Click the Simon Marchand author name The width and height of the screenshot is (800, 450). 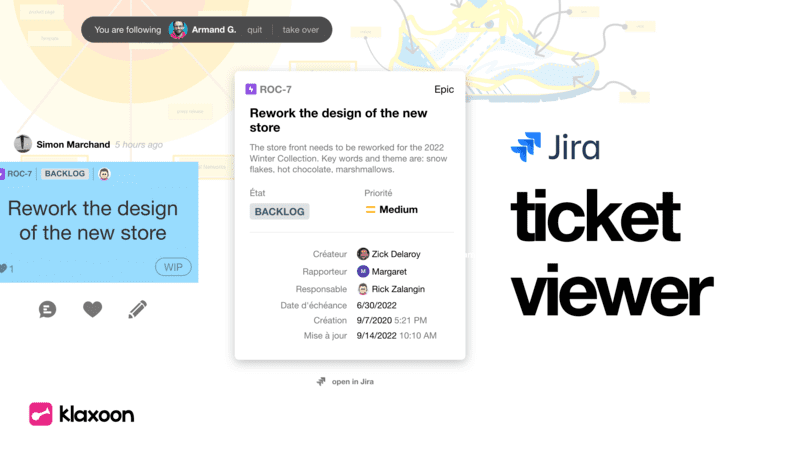(x=73, y=144)
